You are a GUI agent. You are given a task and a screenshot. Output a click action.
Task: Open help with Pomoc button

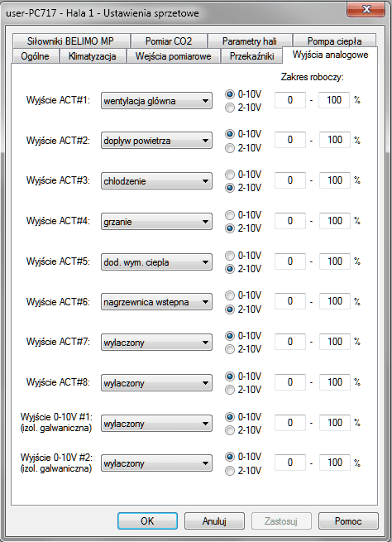click(348, 521)
